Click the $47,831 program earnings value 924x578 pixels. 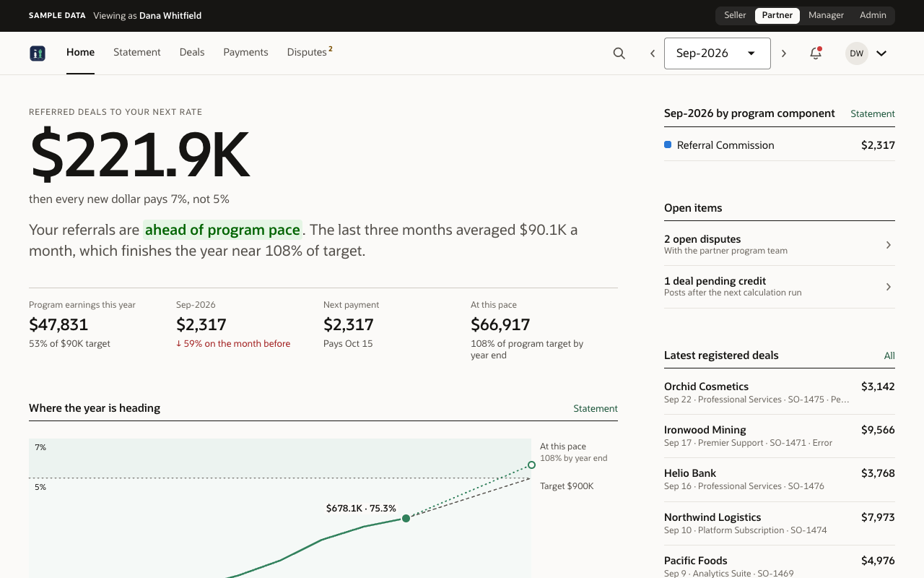58,324
